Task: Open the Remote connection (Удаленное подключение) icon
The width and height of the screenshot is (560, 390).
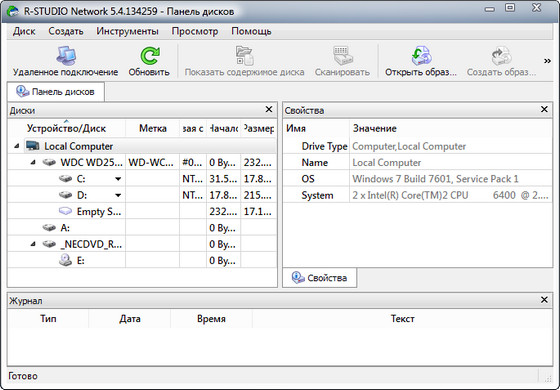Action: pyautogui.click(x=66, y=56)
